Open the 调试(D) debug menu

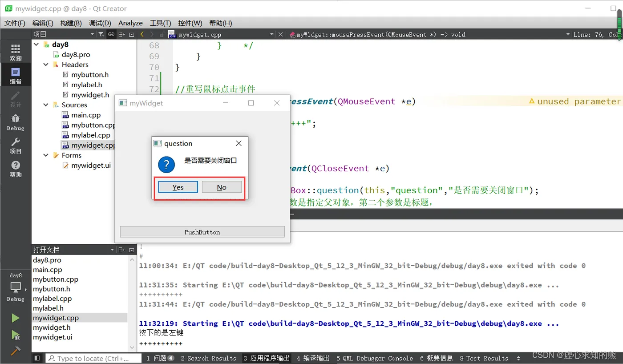pyautogui.click(x=100, y=23)
